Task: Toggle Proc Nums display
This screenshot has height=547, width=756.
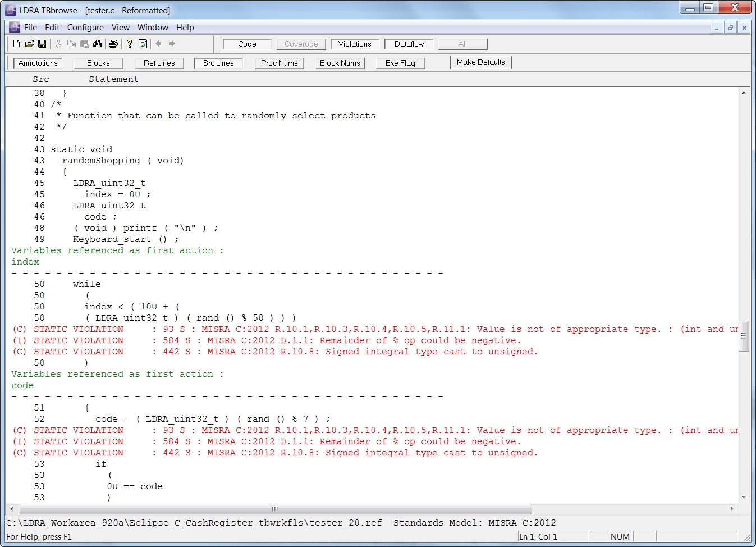Action: pos(279,63)
